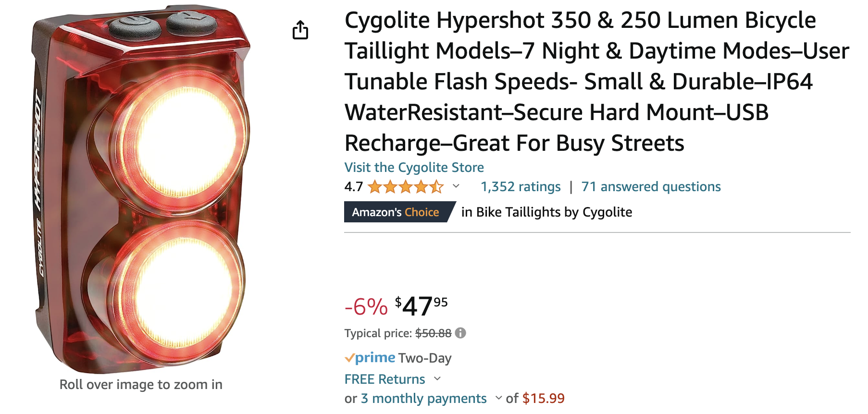Viewport: 868px width, 414px height.
Task: Click the info icon beside Typical price
Action: [x=460, y=333]
